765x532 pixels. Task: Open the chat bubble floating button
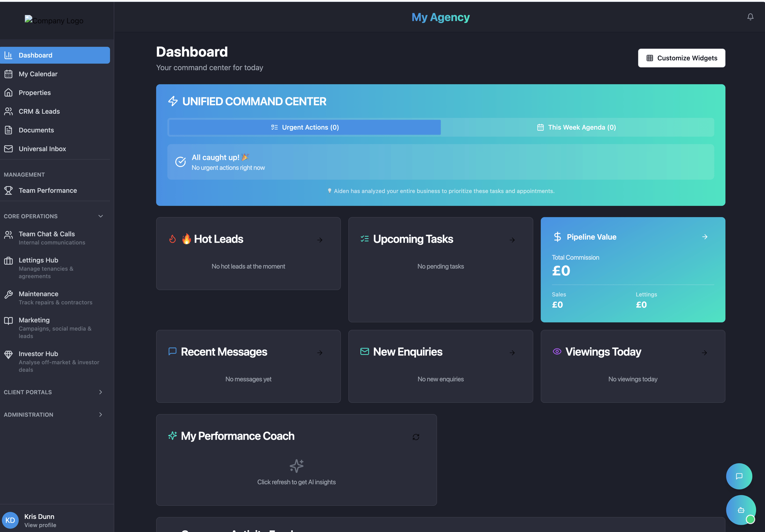click(x=739, y=476)
